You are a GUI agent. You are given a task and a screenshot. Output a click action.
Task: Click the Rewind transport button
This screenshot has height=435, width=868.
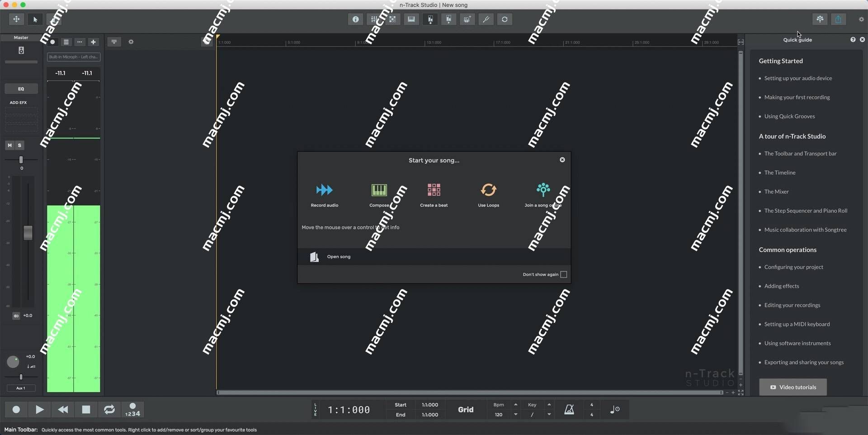click(x=63, y=410)
